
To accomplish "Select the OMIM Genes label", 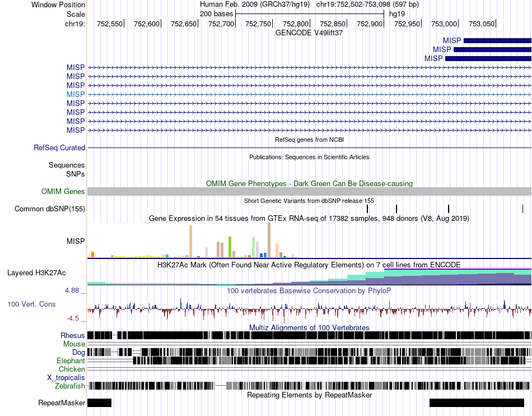I will (x=63, y=192).
